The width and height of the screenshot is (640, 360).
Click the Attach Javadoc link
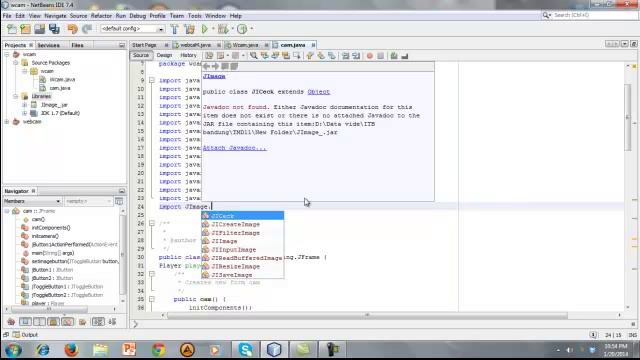[x=234, y=148]
